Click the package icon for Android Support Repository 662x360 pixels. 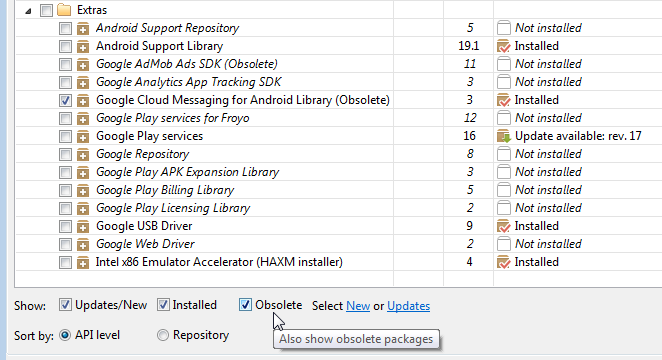pyautogui.click(x=83, y=28)
